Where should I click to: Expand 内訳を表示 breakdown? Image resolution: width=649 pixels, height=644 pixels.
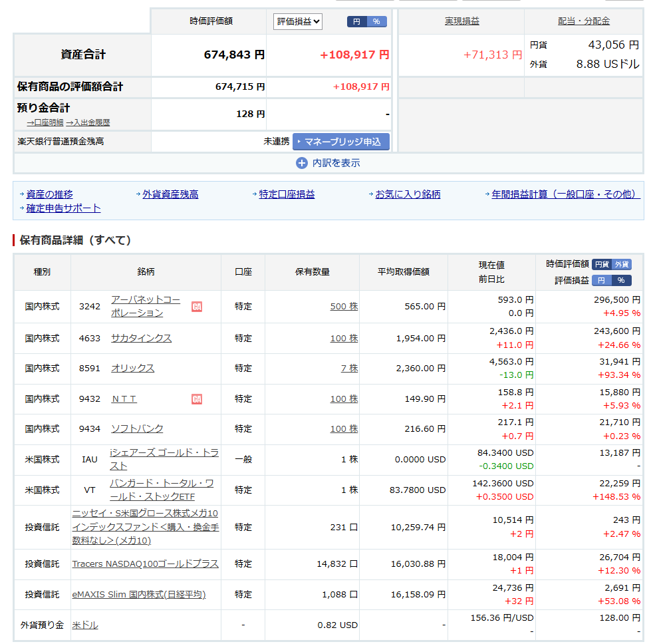click(x=328, y=163)
